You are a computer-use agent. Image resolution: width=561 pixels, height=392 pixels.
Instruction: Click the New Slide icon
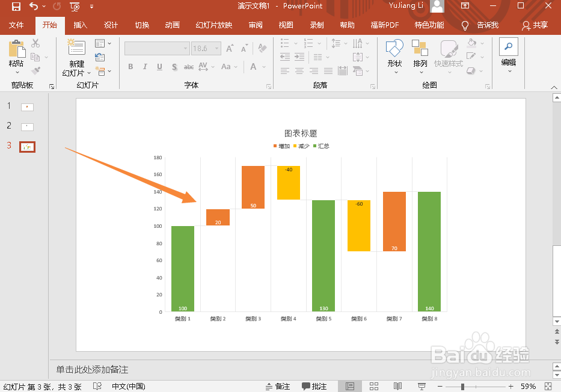point(76,47)
